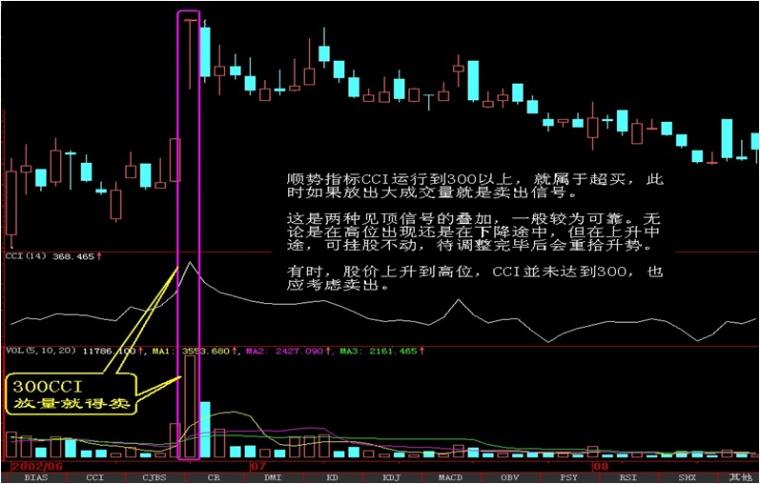This screenshot has width=760, height=484.
Task: Select the DMI indicator tab
Action: click(x=271, y=478)
